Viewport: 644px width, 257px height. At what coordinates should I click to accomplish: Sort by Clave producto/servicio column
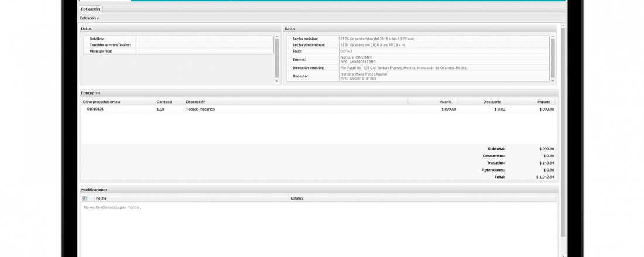(117, 102)
